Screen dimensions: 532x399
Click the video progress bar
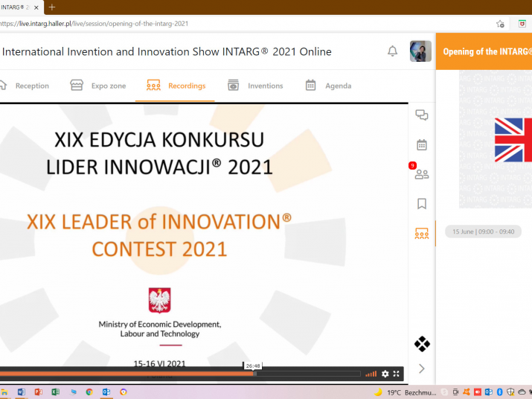point(149,374)
